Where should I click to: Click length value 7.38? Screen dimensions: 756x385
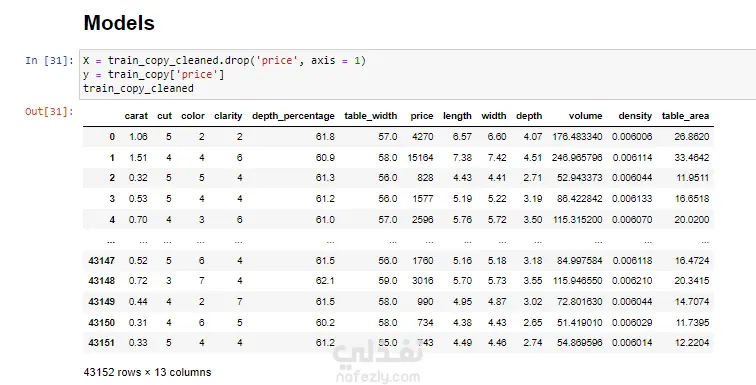pos(462,158)
